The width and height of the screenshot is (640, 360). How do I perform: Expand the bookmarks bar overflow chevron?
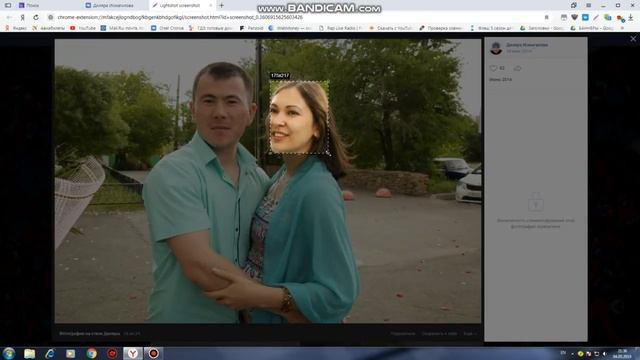point(622,28)
